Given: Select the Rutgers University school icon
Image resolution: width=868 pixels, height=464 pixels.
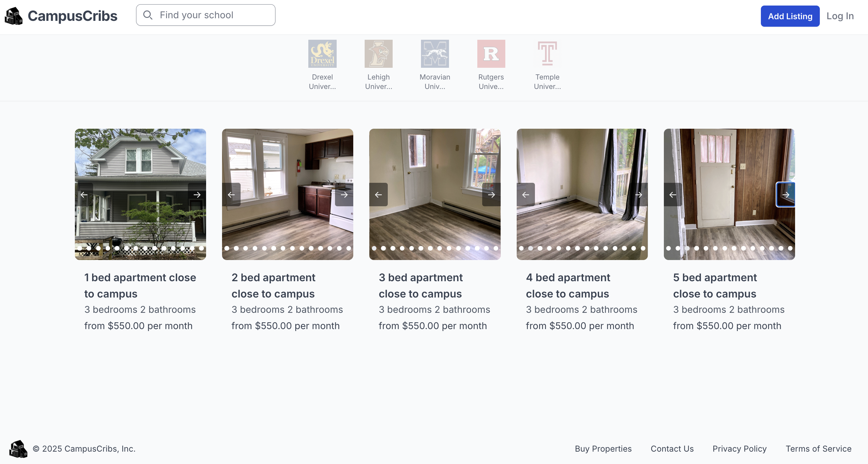Looking at the screenshot, I should pos(491,54).
